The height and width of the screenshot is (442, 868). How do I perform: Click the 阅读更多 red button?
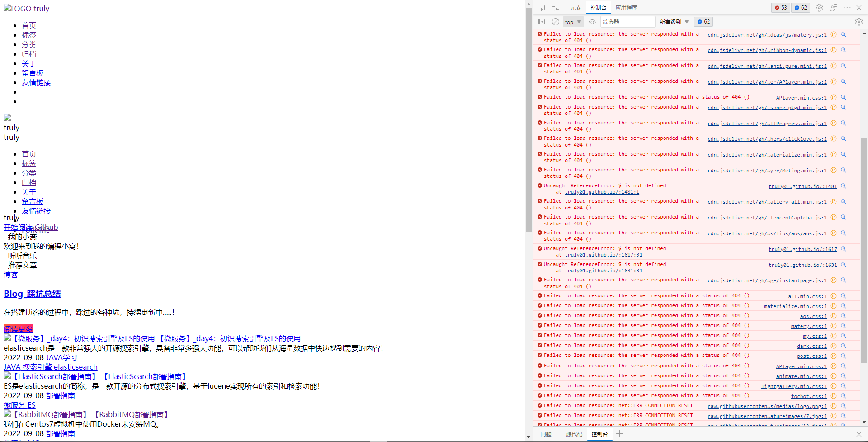tap(18, 329)
